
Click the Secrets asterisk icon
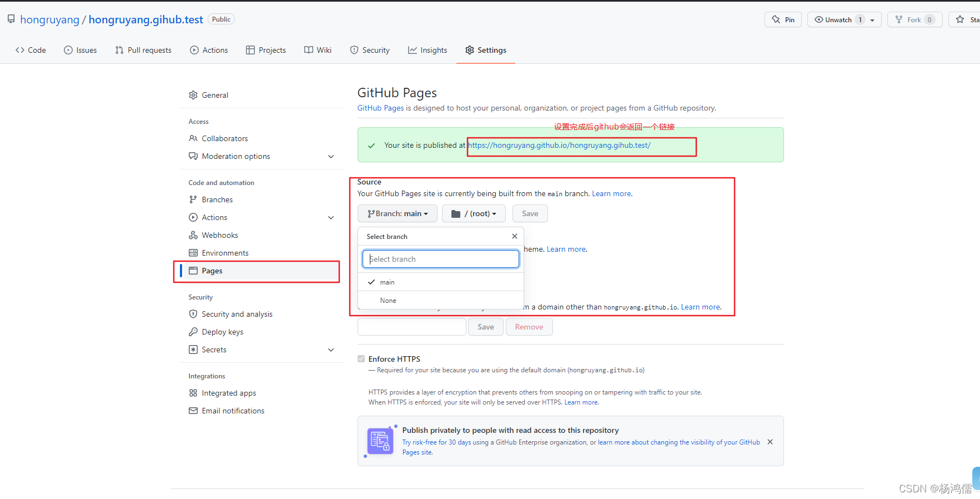[193, 350]
